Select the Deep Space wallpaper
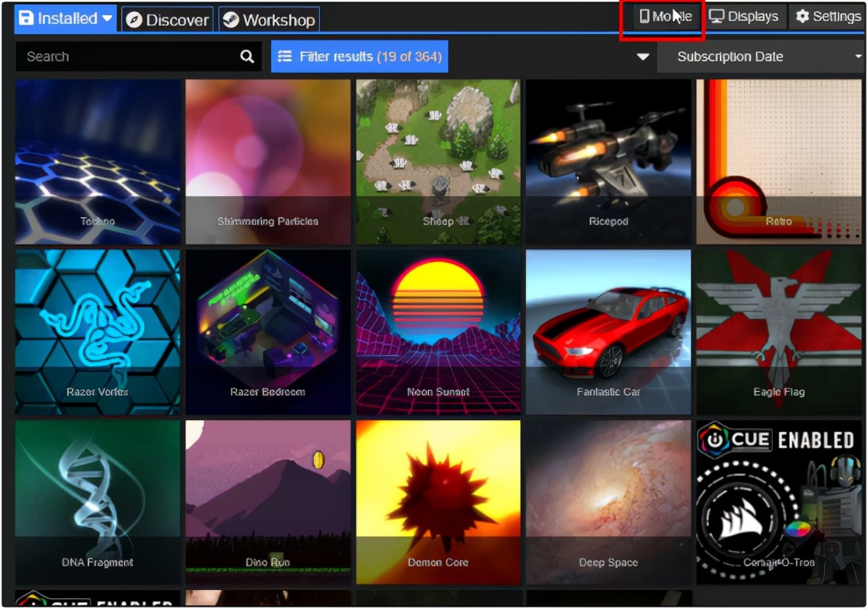Viewport: 868px width, 609px height. point(608,503)
